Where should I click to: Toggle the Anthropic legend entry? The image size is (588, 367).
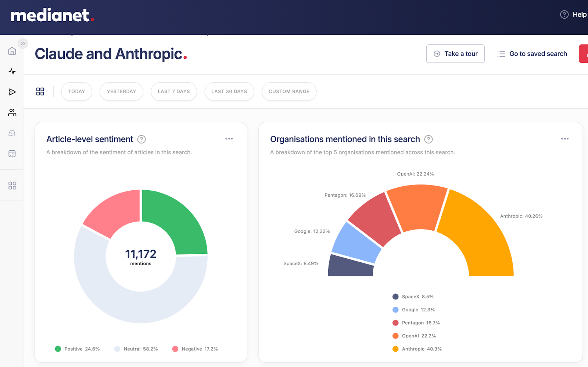(x=417, y=349)
